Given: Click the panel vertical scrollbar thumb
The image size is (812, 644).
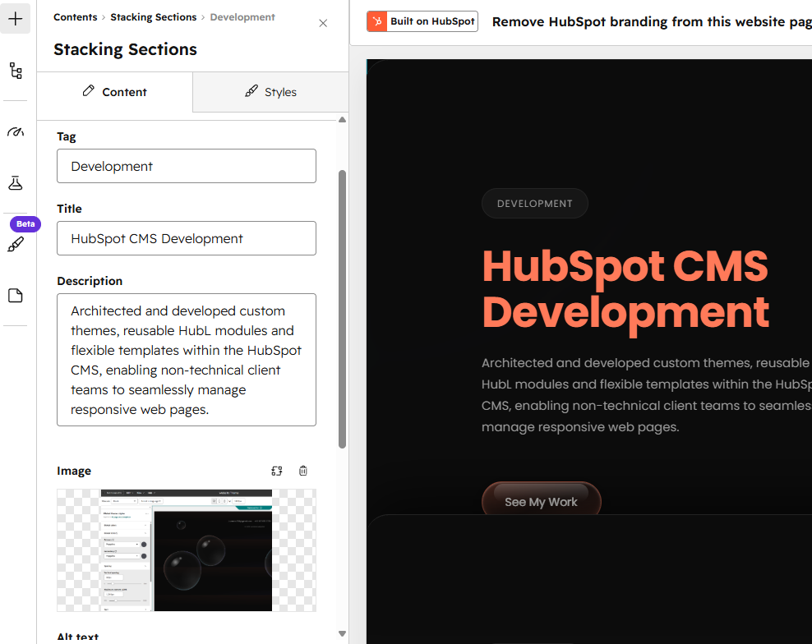Looking at the screenshot, I should tap(342, 309).
